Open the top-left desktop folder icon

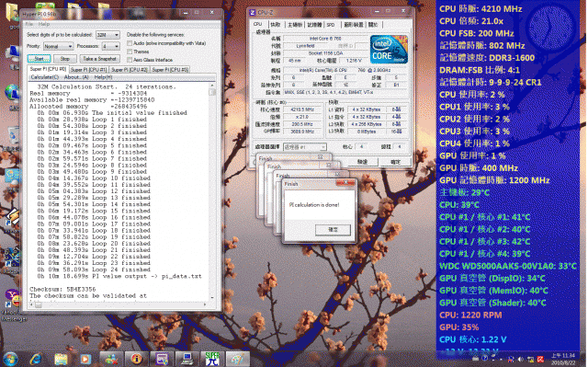pos(12,12)
